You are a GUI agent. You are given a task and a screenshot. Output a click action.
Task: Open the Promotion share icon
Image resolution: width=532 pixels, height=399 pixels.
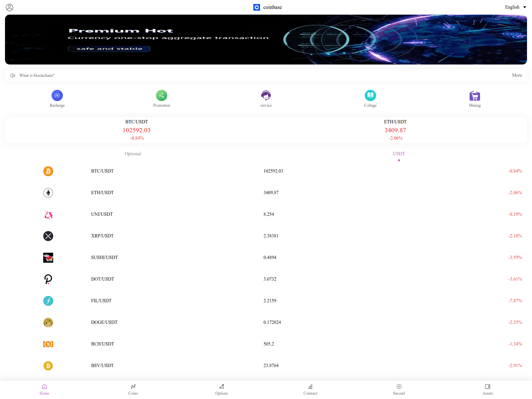pos(162,95)
